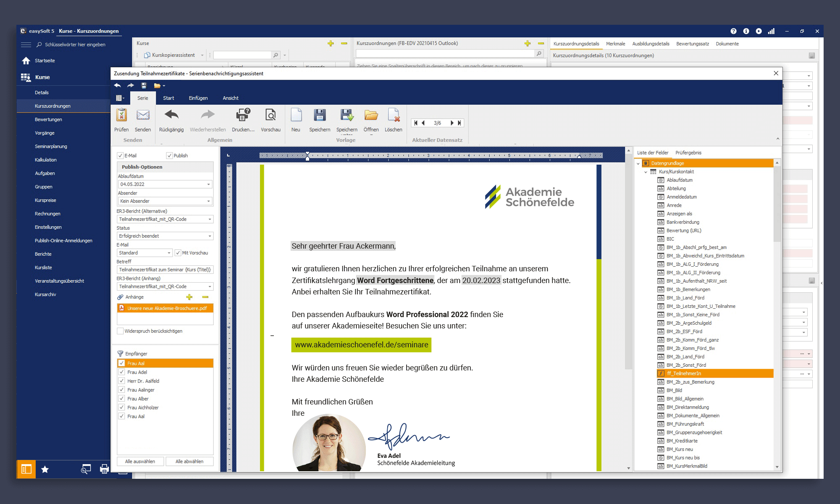Uncheck recipient Frau Alber
Image resolution: width=840 pixels, height=504 pixels.
coord(122,399)
